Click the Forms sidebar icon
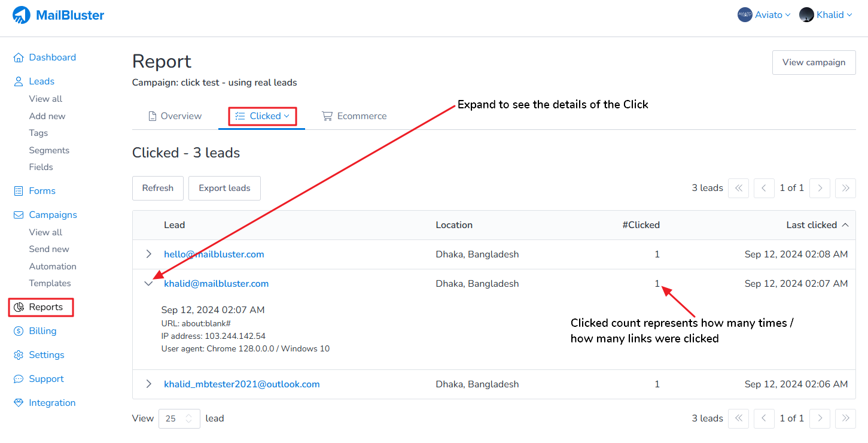 coord(19,191)
